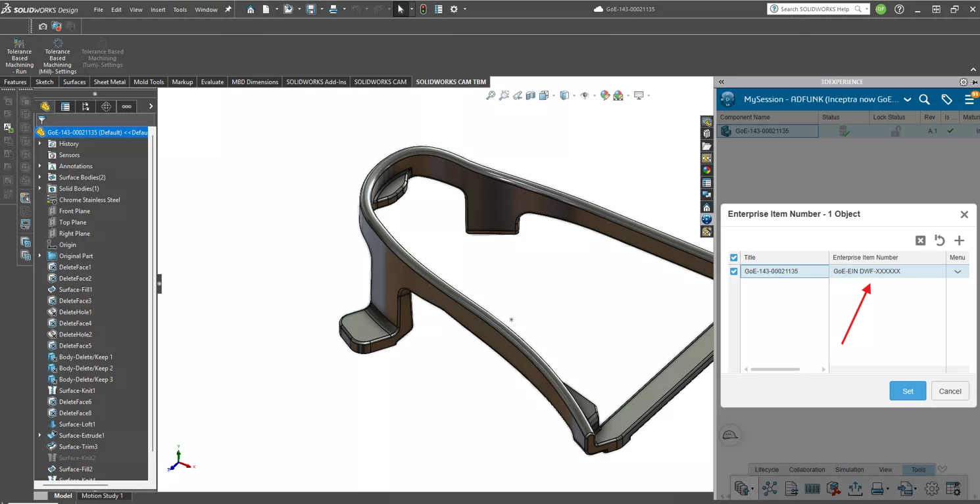Switch to the SOLIDWORKS CAM tab
Screen dimensions: 980x504
(x=380, y=82)
